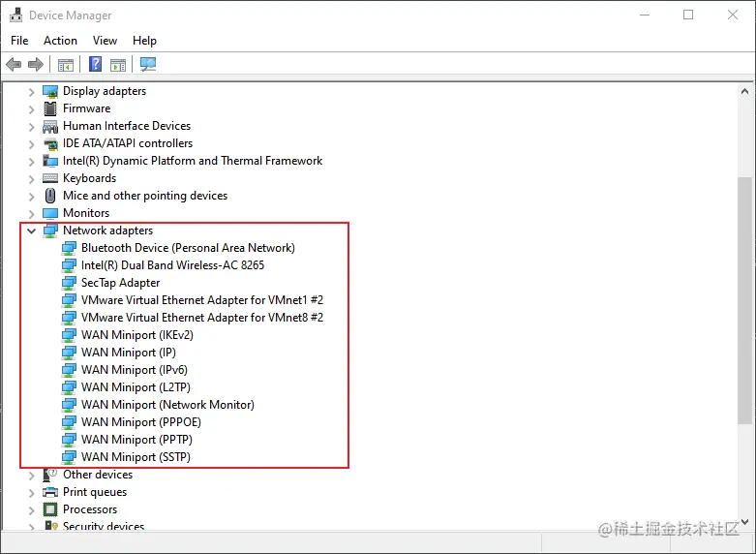This screenshot has height=554, width=756.
Task: Click the vertical scrollbar thumb
Action: click(x=744, y=300)
